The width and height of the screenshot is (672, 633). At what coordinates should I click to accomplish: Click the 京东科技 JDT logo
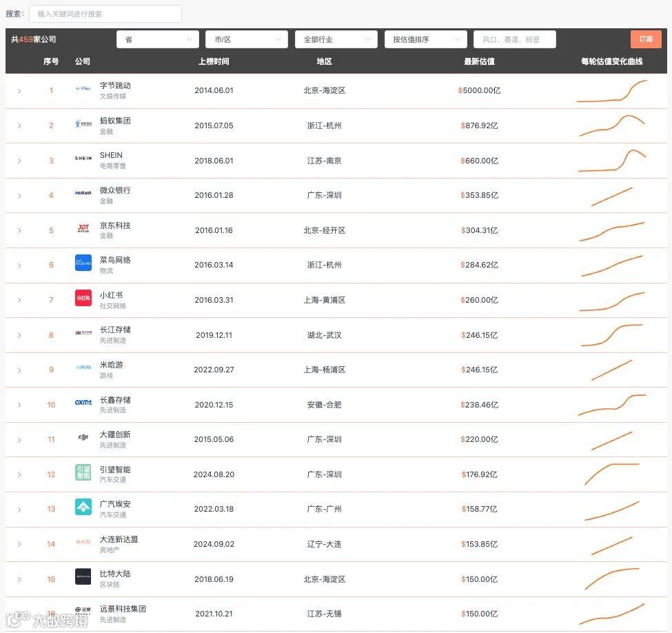pos(83,228)
